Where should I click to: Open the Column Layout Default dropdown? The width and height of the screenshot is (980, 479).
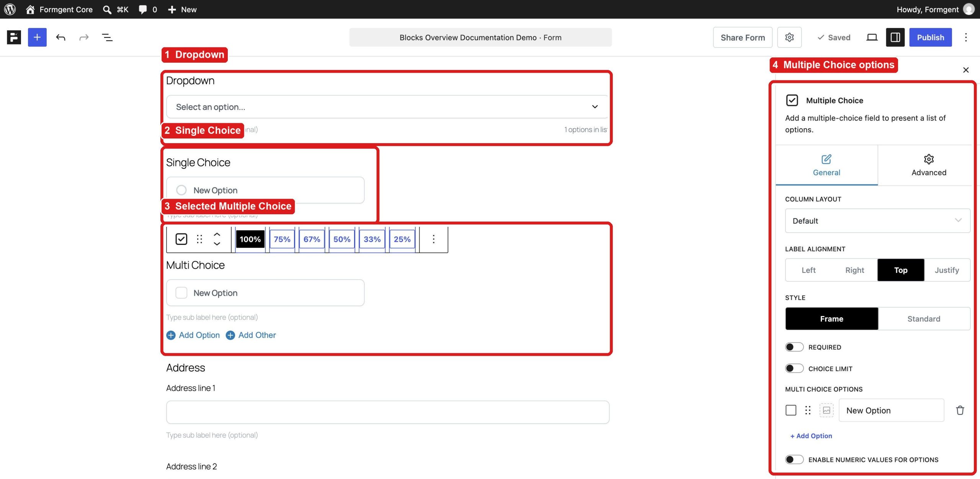[x=877, y=221]
